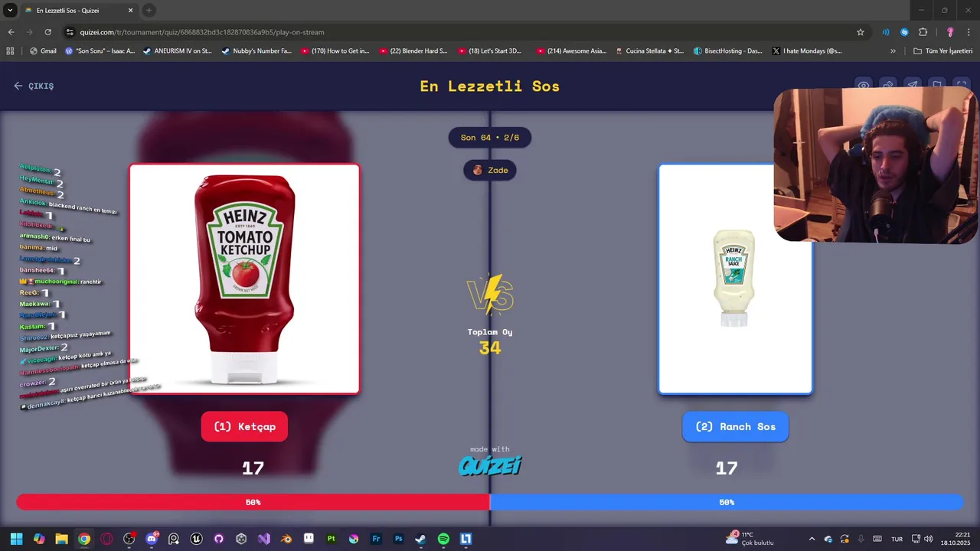Open GitHub Desktop from the taskbar
This screenshot has height=551, width=980.
point(219,539)
